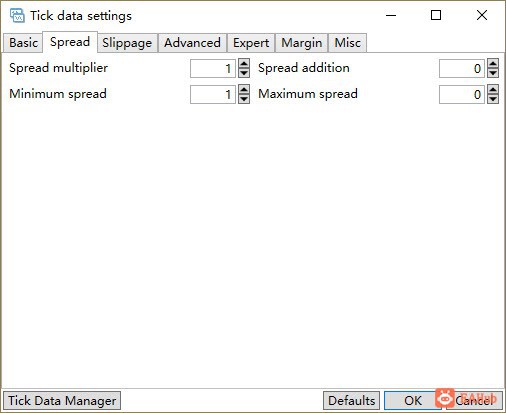Select the Expert tab

[x=251, y=43]
